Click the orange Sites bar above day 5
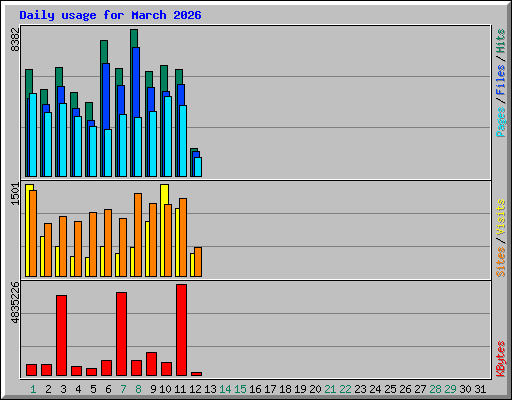The height and width of the screenshot is (400, 512). (93, 244)
